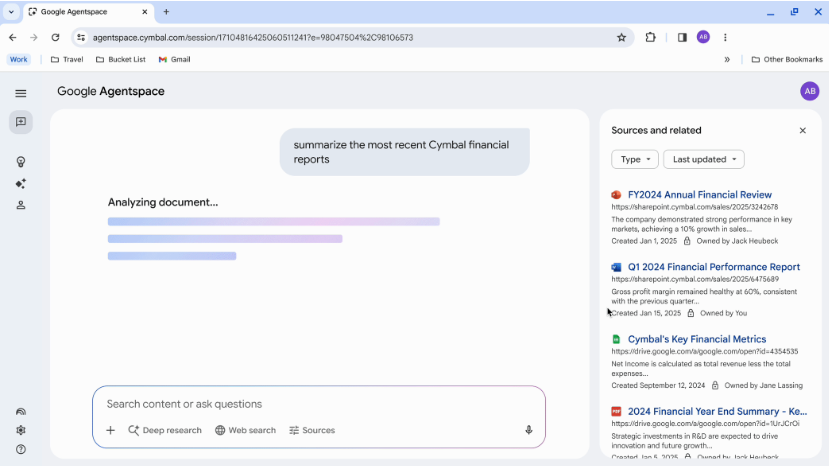829x466 pixels.
Task: Open the Work bookmark
Action: (x=19, y=59)
